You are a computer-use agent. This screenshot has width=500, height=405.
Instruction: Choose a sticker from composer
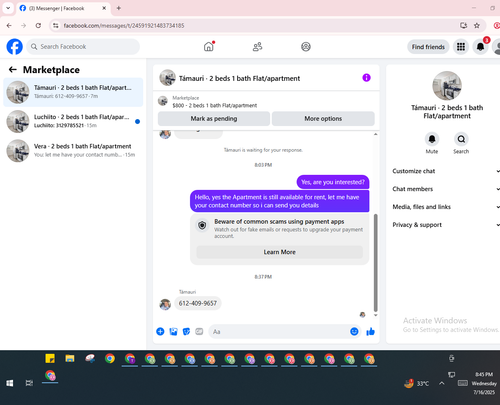click(x=186, y=331)
